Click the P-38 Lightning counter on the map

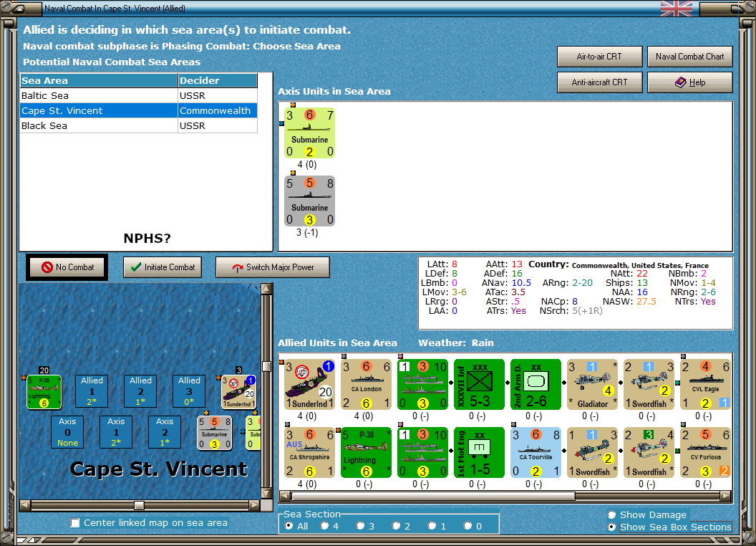(x=44, y=391)
